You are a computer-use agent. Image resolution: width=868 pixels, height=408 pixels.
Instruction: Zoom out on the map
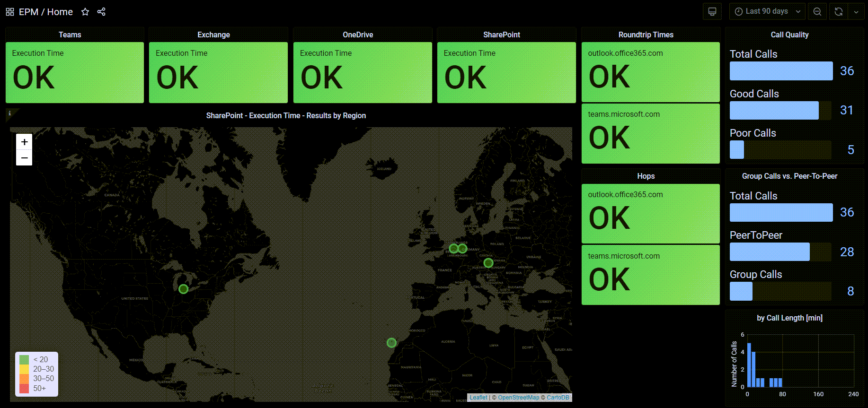point(24,157)
